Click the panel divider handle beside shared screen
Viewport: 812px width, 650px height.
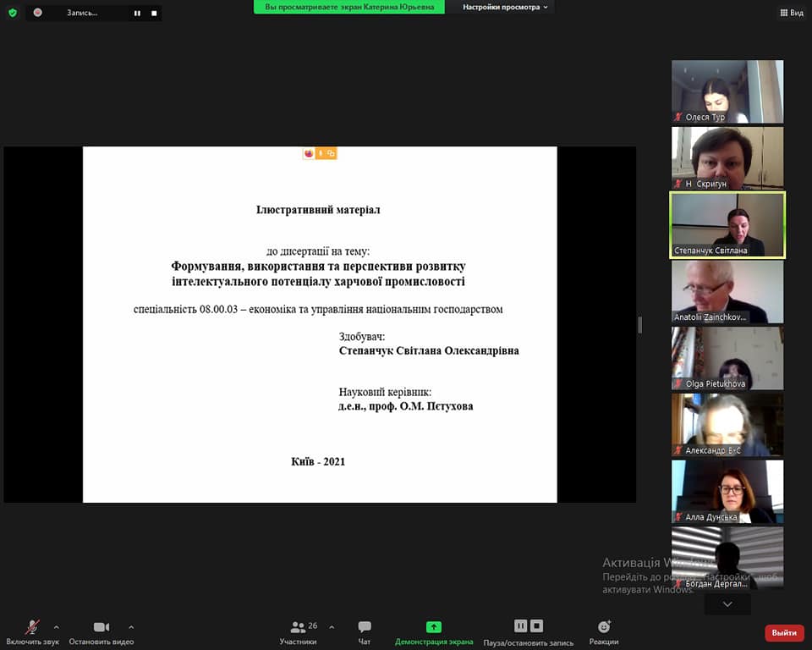click(640, 325)
